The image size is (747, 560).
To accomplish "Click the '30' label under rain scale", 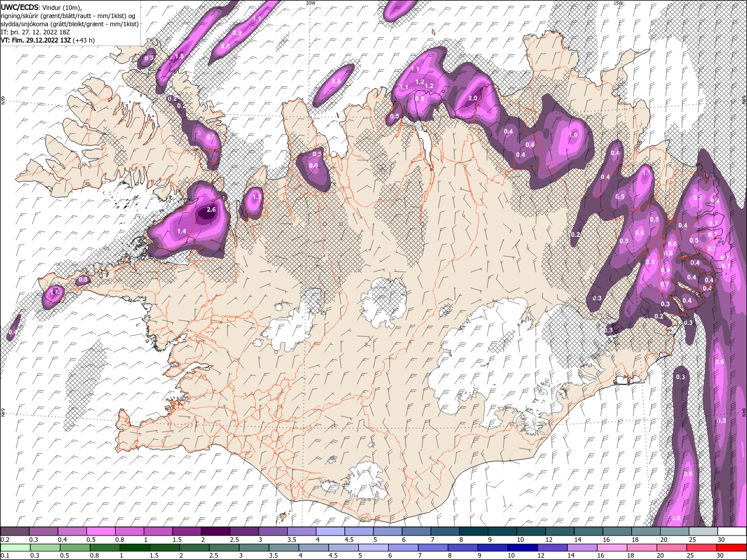I will tap(721, 556).
